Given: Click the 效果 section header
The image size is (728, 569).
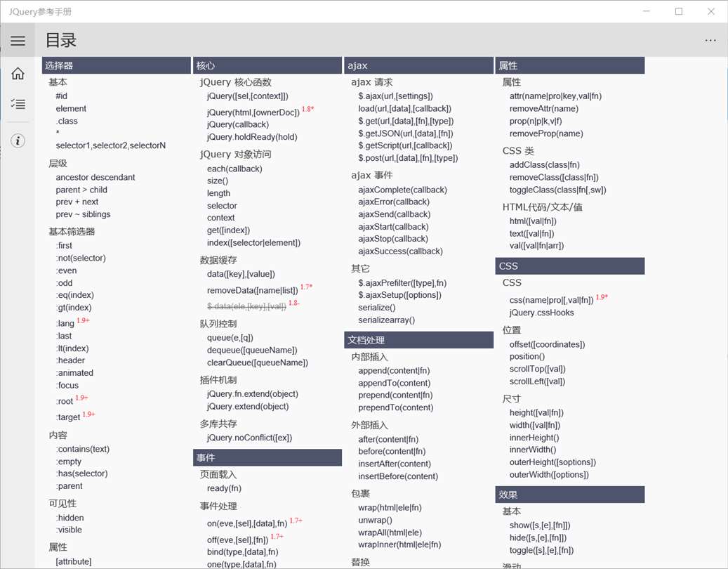Looking at the screenshot, I should 570,495.
